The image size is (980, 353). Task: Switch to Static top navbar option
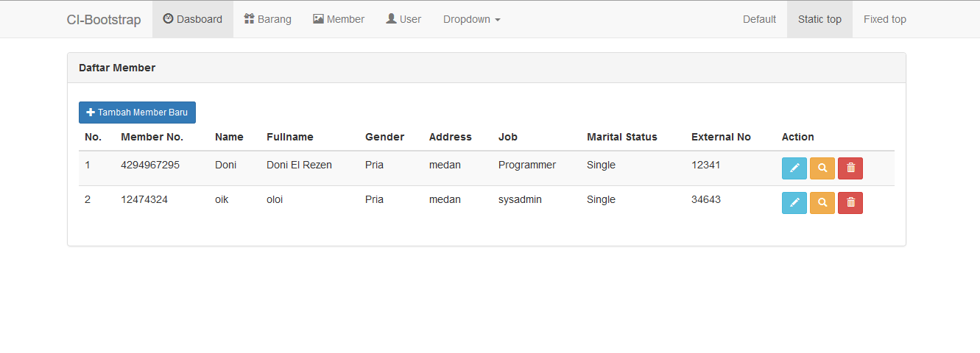(x=819, y=19)
